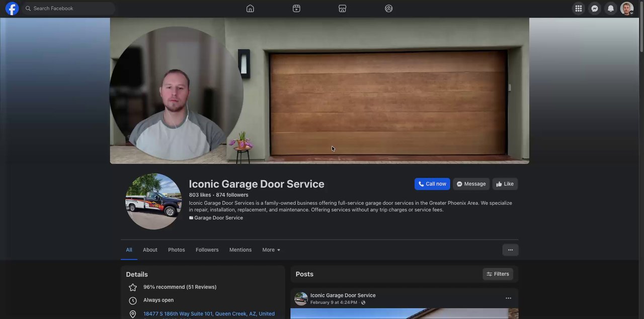Open the Home feed icon
The width and height of the screenshot is (644, 319).
250,9
